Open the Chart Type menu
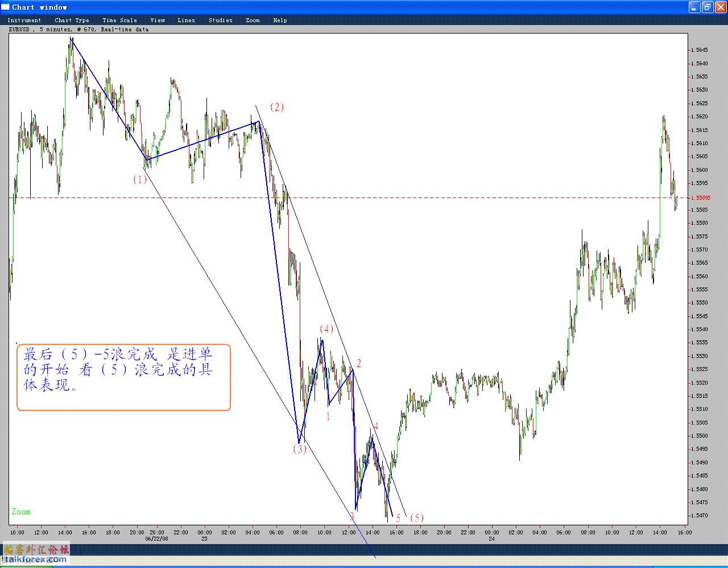This screenshot has height=568, width=728. click(72, 20)
